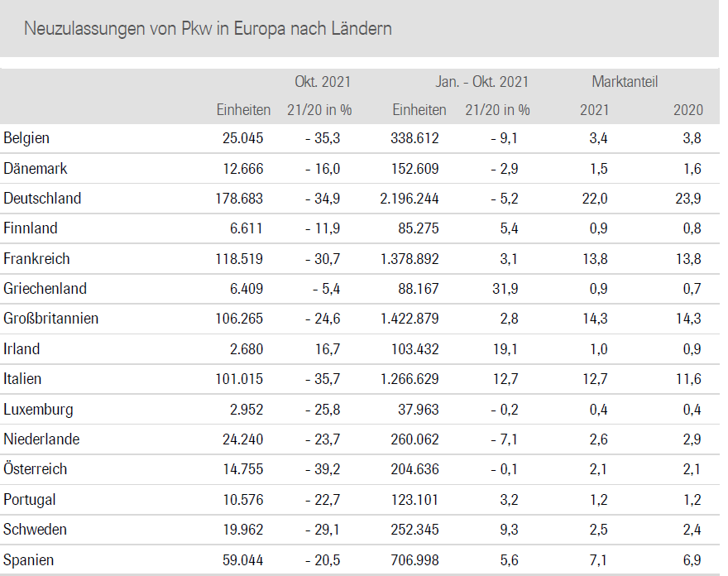Select the 2020 market share header
728x576 pixels.
(x=688, y=109)
